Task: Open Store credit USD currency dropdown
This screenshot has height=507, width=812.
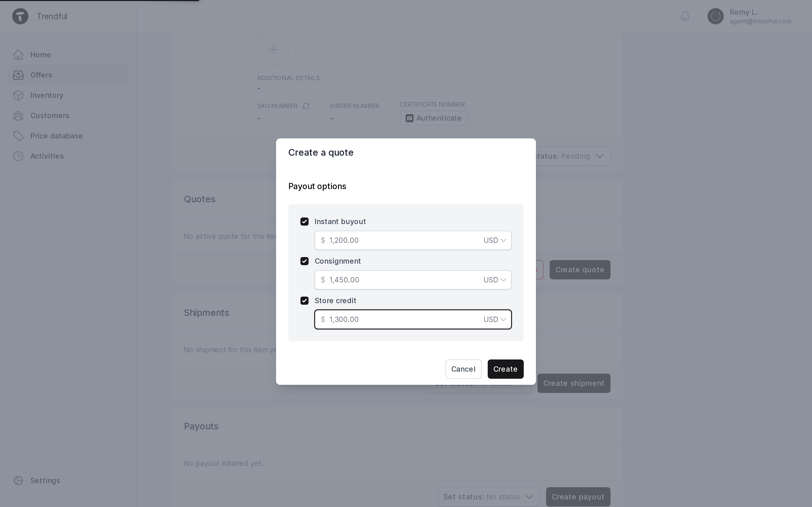Action: 495,320
